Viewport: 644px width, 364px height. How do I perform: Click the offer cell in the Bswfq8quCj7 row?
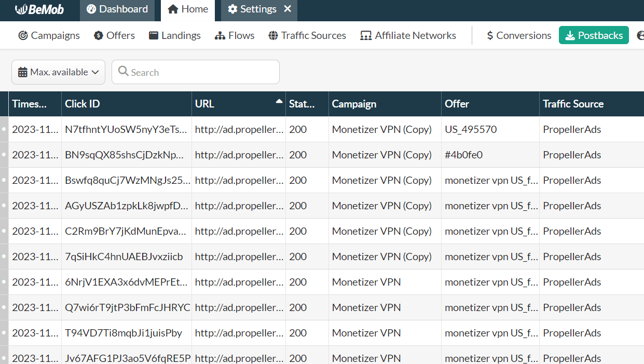490,180
